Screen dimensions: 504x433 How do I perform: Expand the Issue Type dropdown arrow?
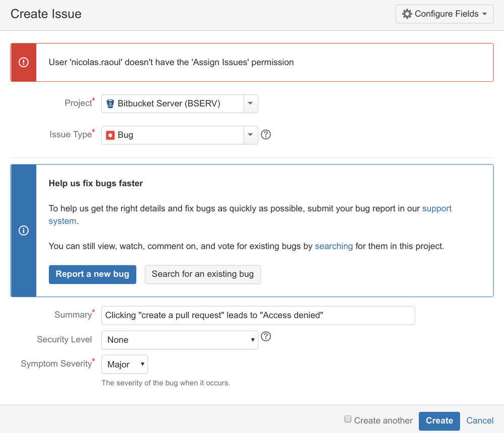[250, 135]
